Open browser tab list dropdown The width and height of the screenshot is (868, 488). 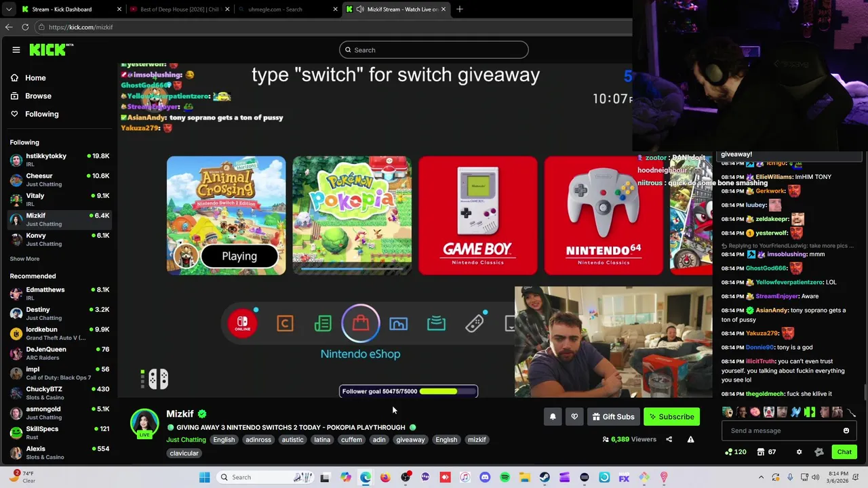8,9
